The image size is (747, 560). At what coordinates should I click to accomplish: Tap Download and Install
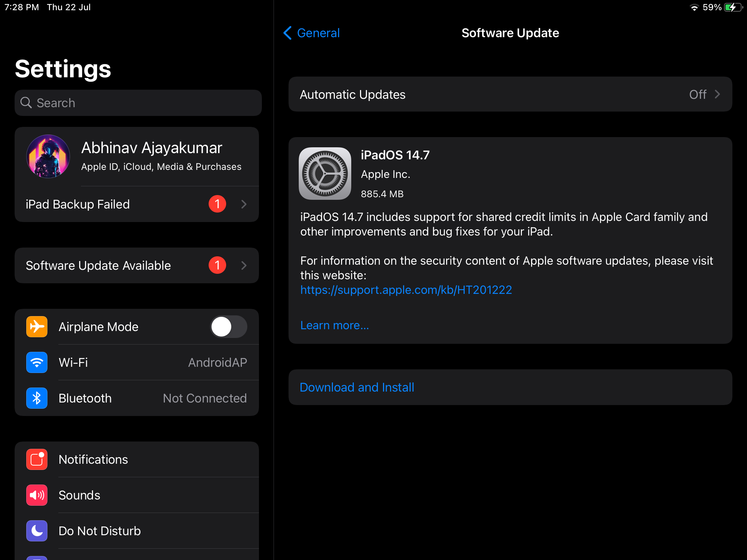357,387
